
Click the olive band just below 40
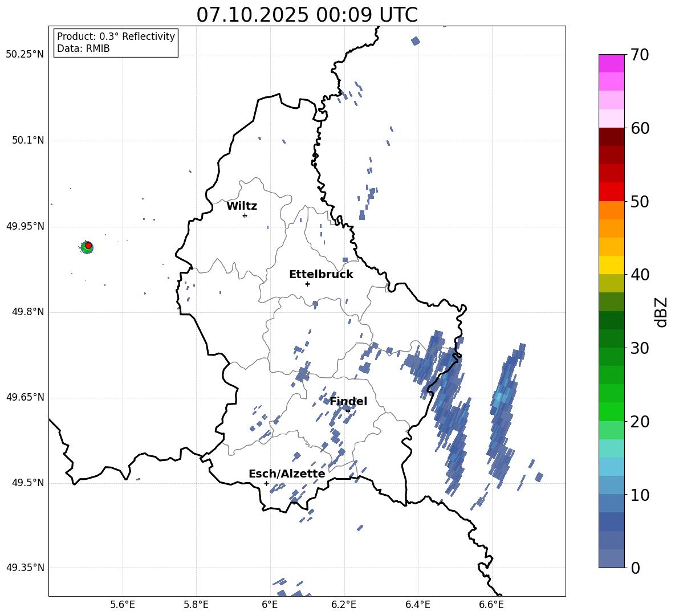(x=612, y=283)
